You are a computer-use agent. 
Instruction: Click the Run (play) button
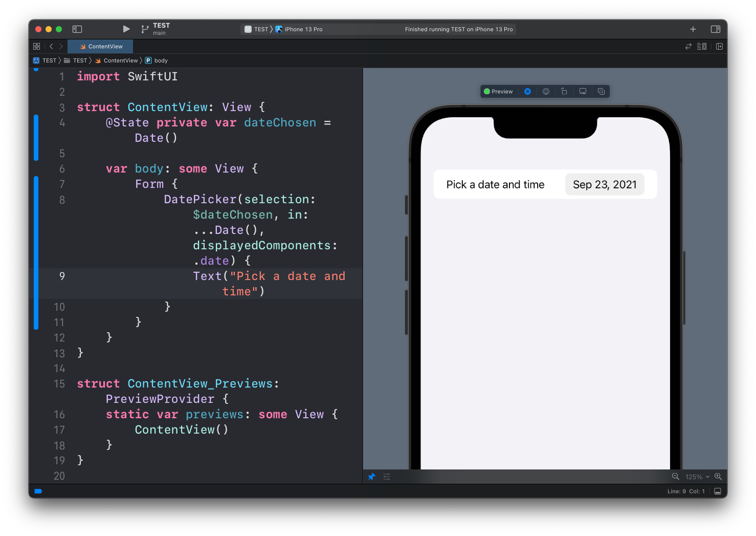(x=126, y=29)
